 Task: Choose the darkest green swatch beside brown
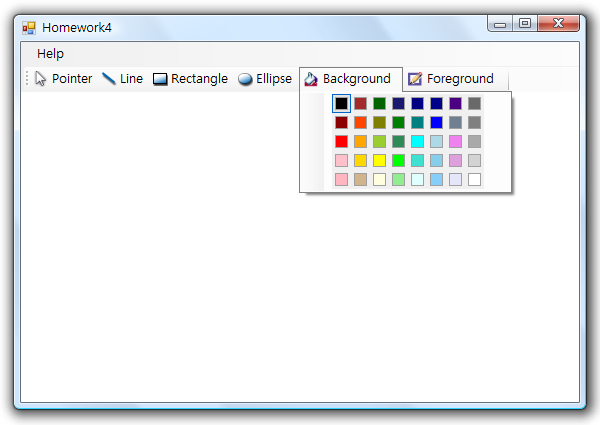click(x=379, y=104)
